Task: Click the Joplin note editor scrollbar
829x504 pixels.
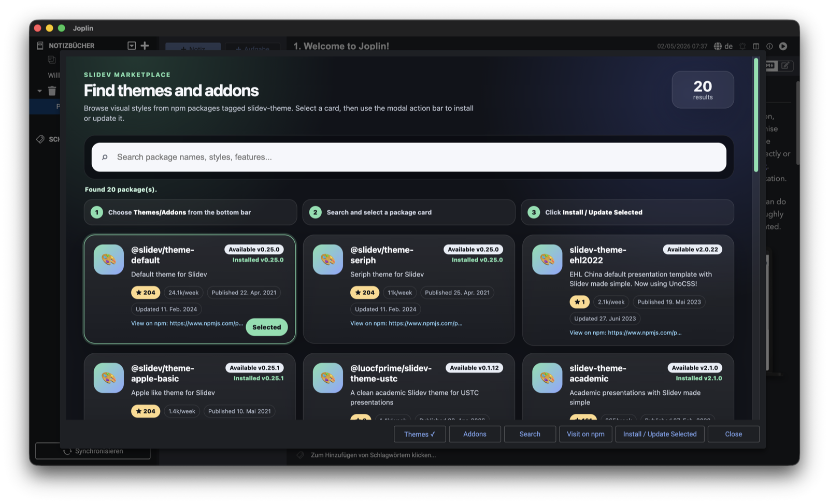Action: tap(798, 123)
